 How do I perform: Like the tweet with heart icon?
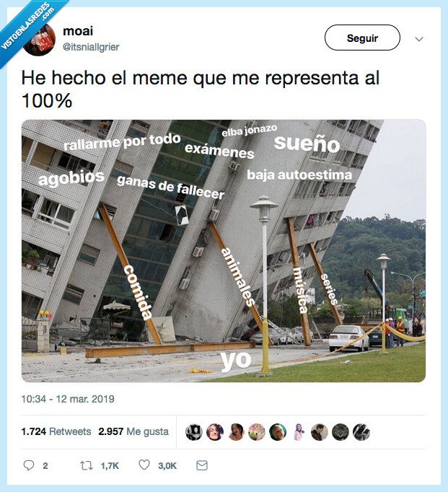(144, 465)
